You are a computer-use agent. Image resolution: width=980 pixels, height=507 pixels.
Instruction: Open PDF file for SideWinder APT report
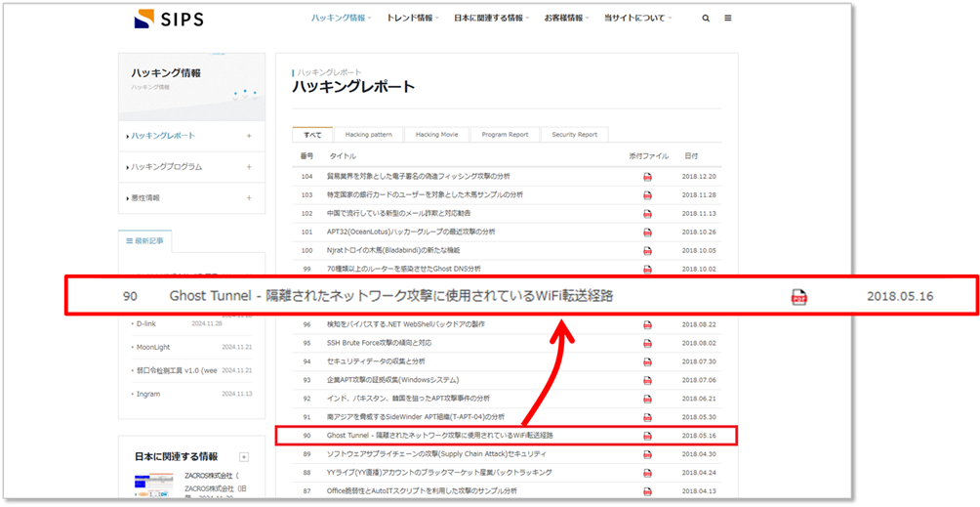tap(647, 417)
